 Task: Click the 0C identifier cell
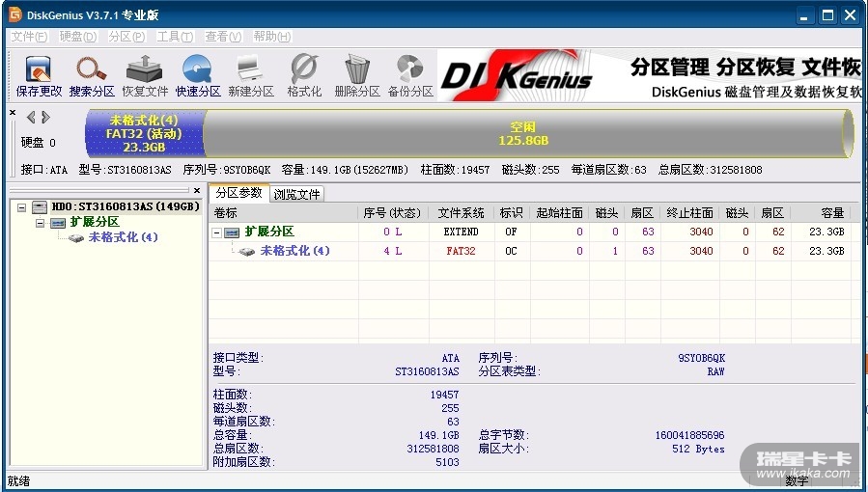511,252
